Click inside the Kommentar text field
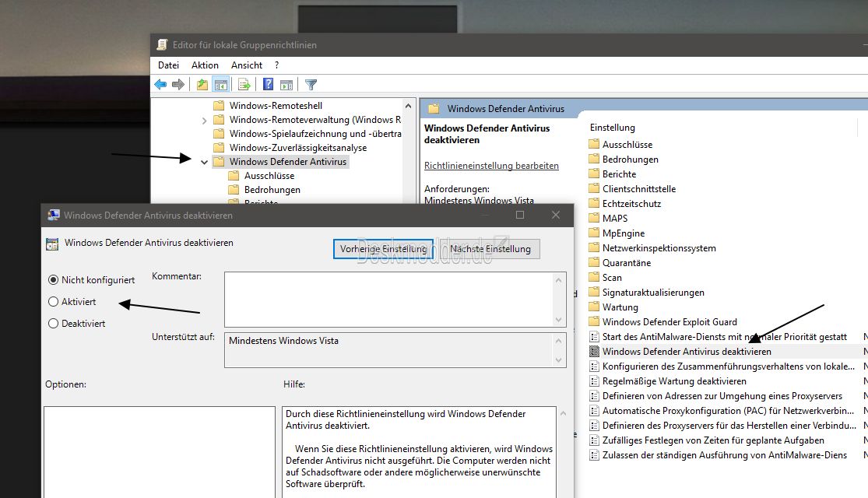This screenshot has width=868, height=498. [388, 300]
